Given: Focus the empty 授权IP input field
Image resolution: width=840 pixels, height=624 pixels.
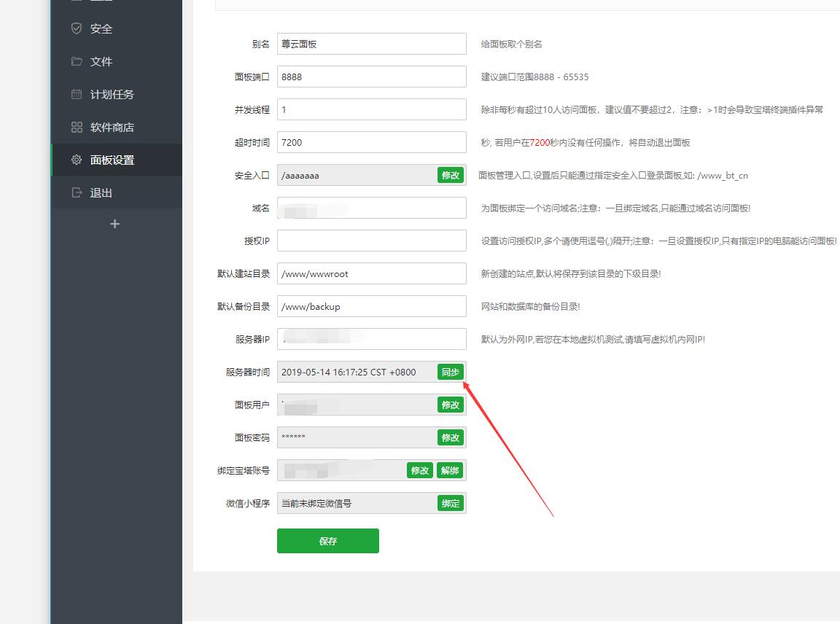Looking at the screenshot, I should (372, 241).
